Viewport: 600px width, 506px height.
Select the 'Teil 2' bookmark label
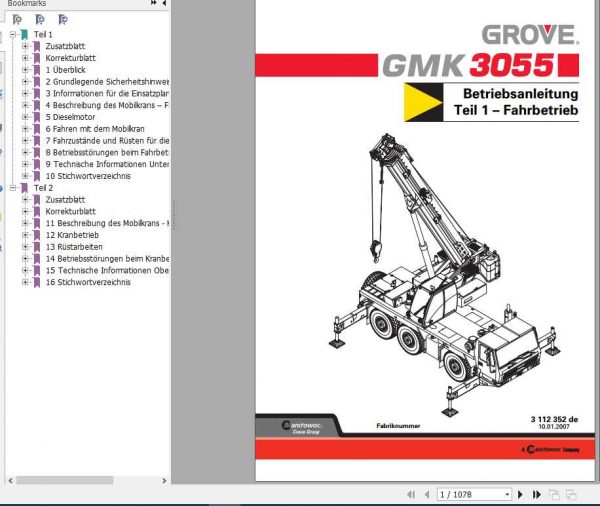click(44, 188)
